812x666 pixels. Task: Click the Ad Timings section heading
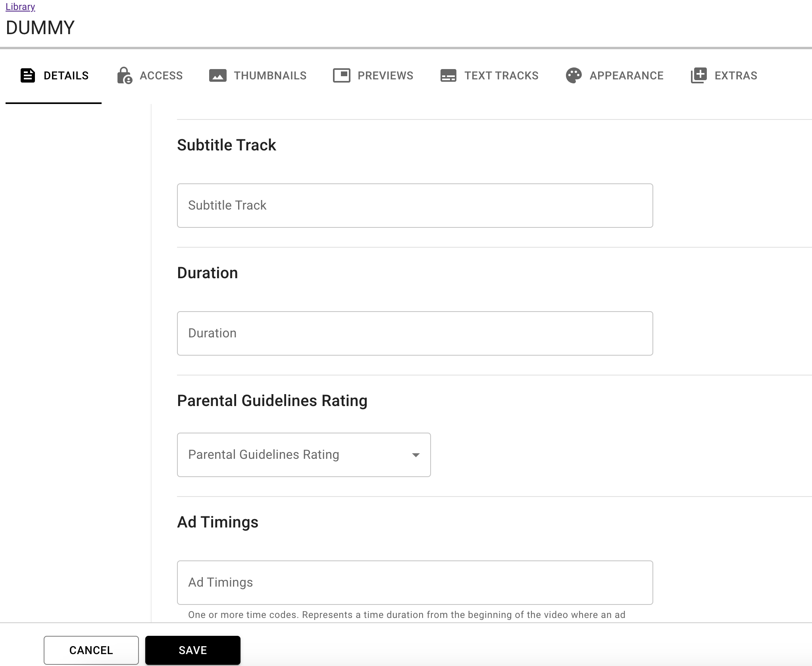coord(217,522)
